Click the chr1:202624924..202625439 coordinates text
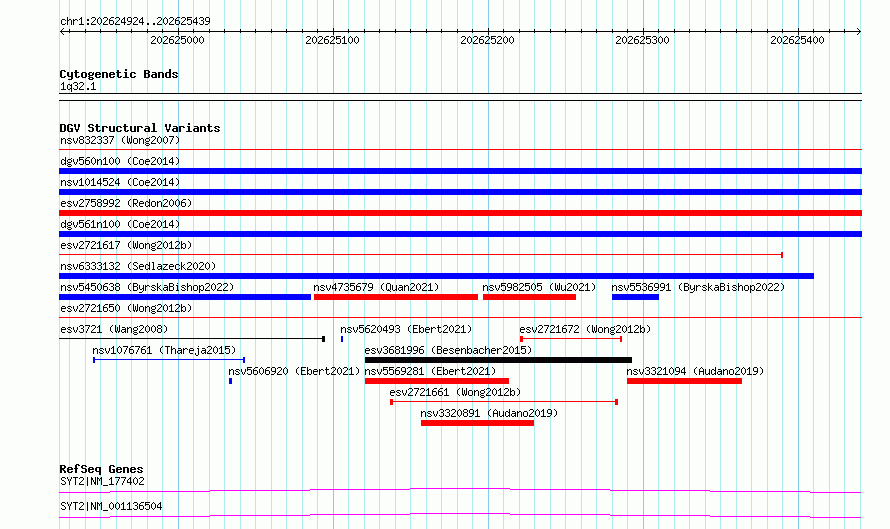This screenshot has width=890, height=529. [135, 21]
